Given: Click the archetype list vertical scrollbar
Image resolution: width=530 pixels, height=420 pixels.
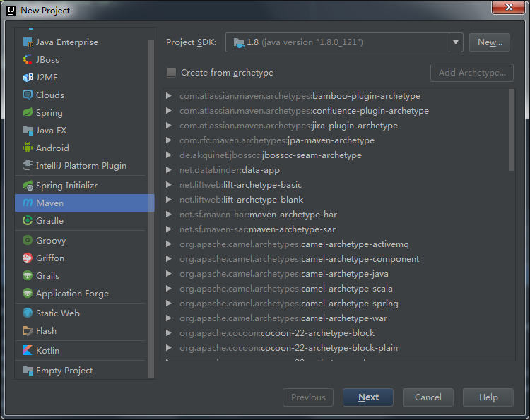Looking at the screenshot, I should point(512,130).
